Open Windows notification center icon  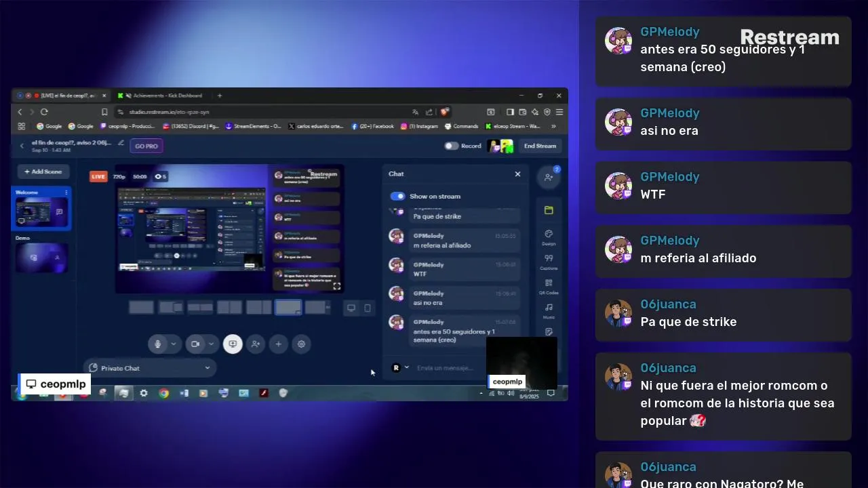(x=551, y=393)
